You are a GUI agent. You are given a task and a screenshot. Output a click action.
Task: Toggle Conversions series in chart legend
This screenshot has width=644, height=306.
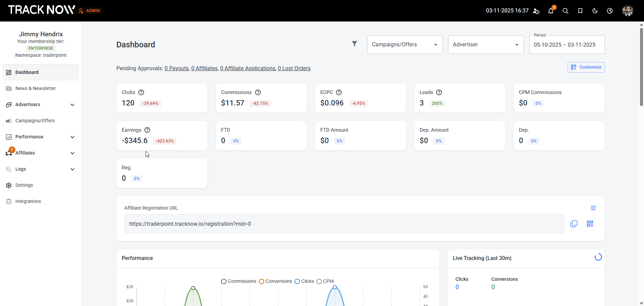point(275,281)
